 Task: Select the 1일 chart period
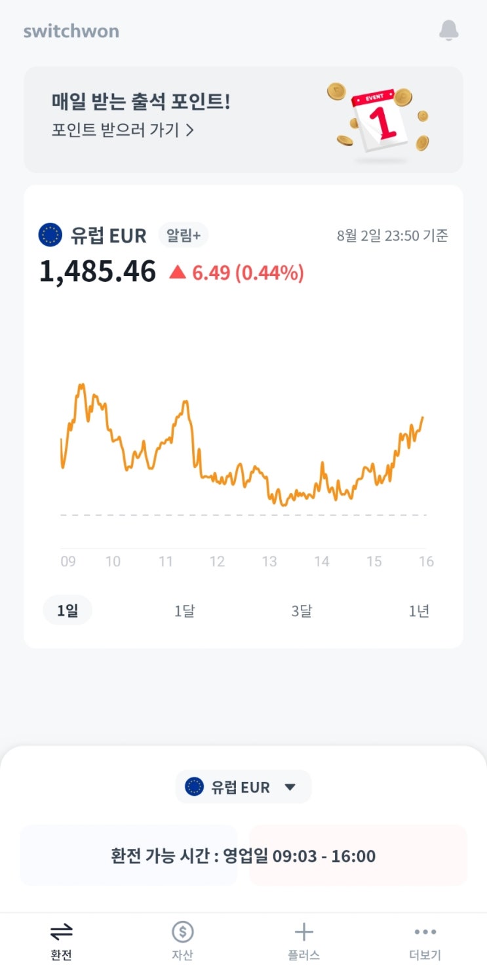point(68,611)
